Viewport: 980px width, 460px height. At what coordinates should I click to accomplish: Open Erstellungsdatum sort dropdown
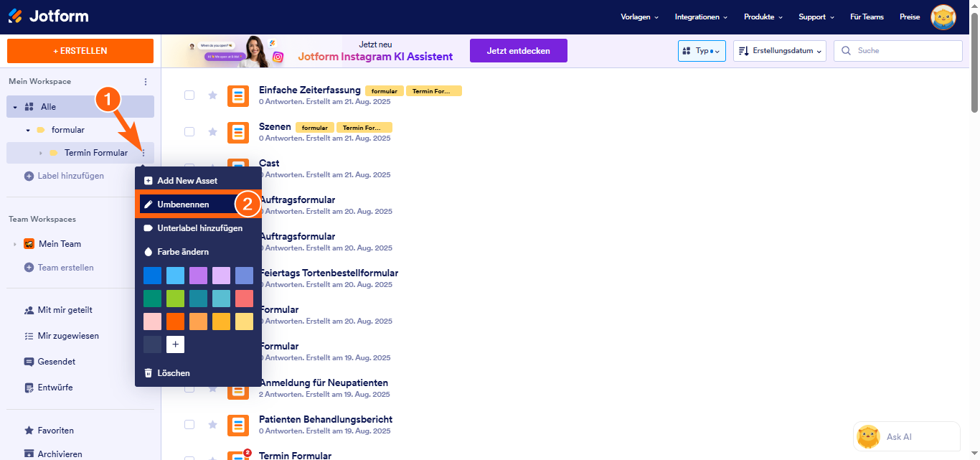[780, 51]
